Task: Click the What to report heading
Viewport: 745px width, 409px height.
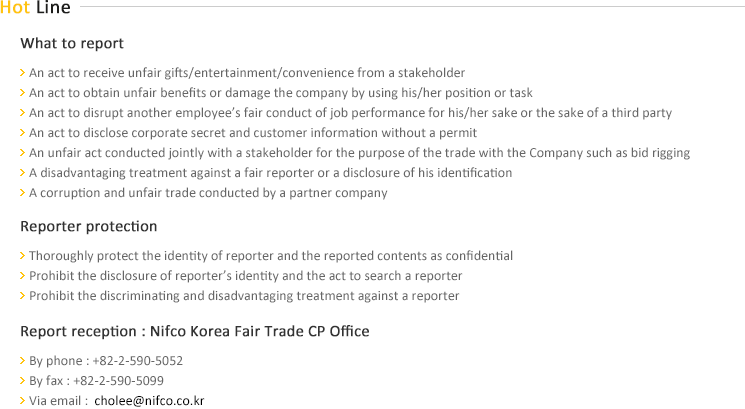Action: coord(72,44)
